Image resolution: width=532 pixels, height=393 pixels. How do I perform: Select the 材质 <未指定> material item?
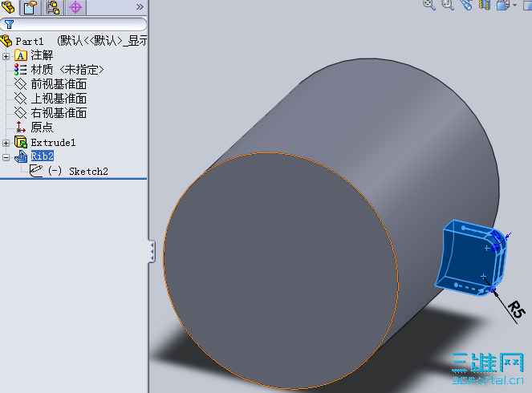[59, 70]
